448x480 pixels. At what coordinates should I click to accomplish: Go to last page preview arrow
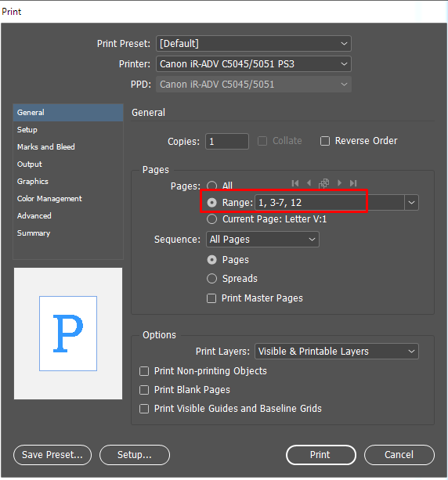[353, 183]
